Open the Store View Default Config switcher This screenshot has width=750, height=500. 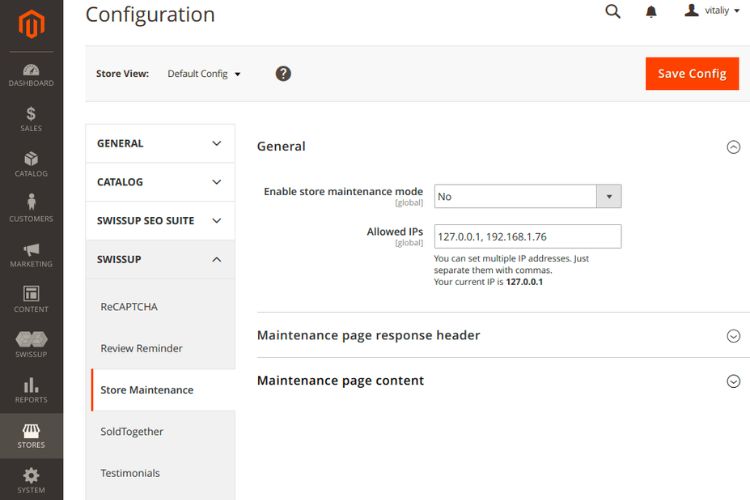[204, 74]
